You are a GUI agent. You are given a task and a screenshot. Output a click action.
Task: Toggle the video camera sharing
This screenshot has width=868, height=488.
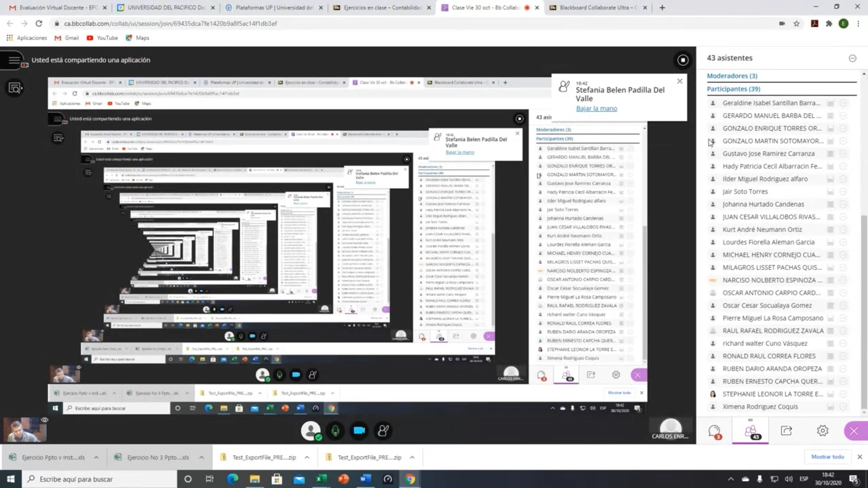pyautogui.click(x=359, y=431)
